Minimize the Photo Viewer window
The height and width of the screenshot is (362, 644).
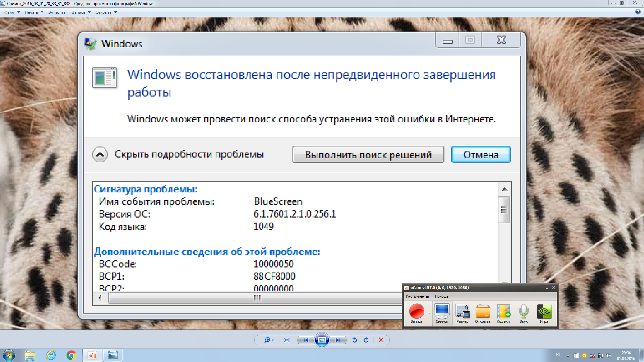[613, 3]
